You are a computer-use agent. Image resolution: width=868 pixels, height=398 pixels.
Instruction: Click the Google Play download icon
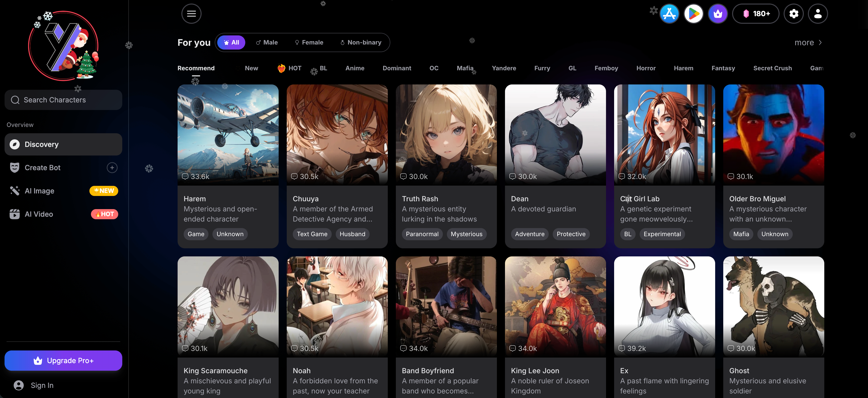pos(693,14)
